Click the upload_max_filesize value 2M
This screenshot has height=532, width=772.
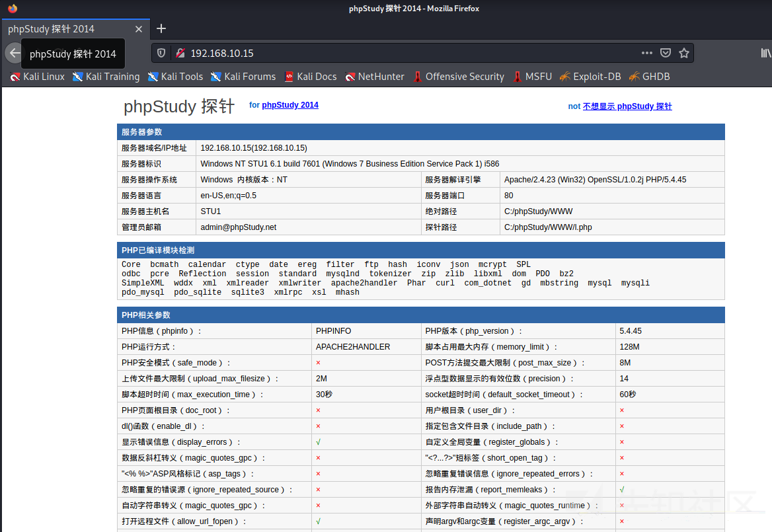pos(321,379)
